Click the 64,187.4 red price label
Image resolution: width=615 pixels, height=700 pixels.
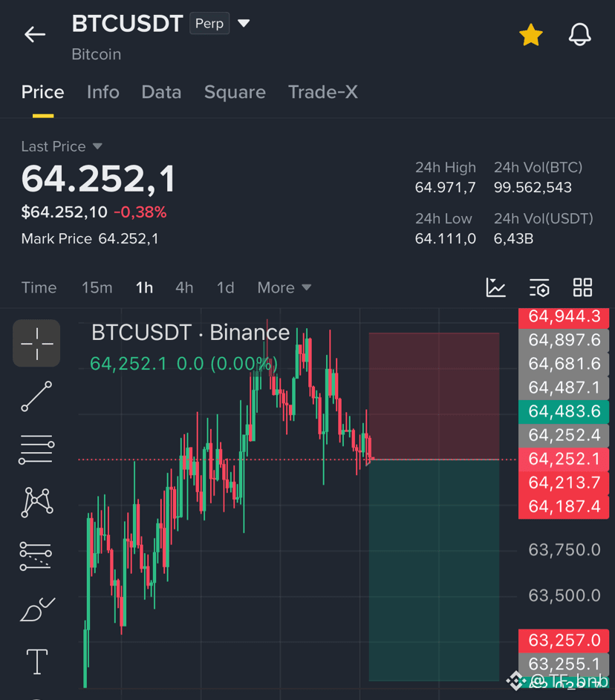pyautogui.click(x=564, y=507)
